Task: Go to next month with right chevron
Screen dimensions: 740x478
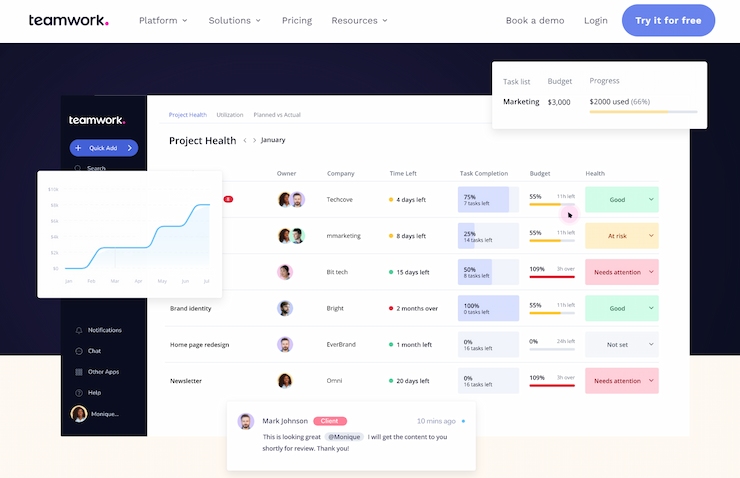Action: coord(254,140)
